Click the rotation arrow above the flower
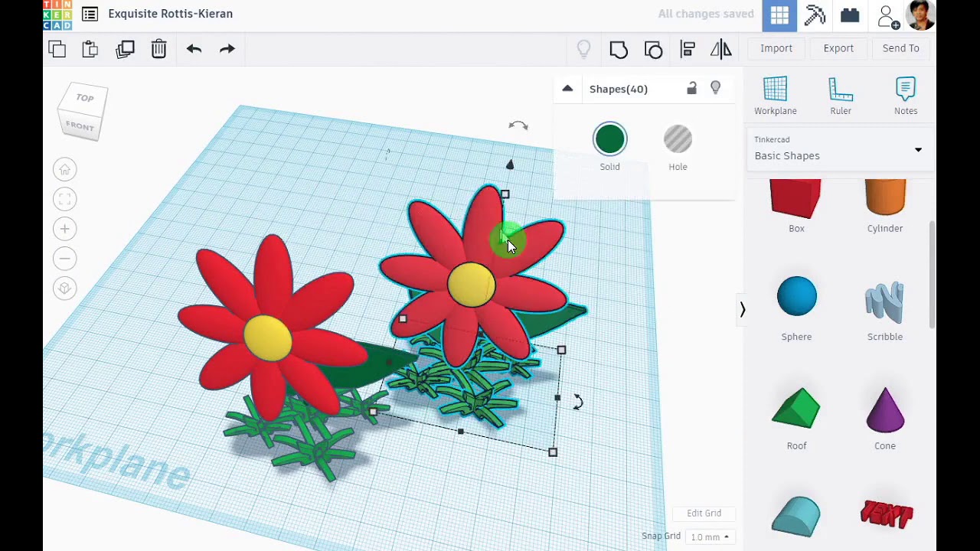 click(x=518, y=126)
